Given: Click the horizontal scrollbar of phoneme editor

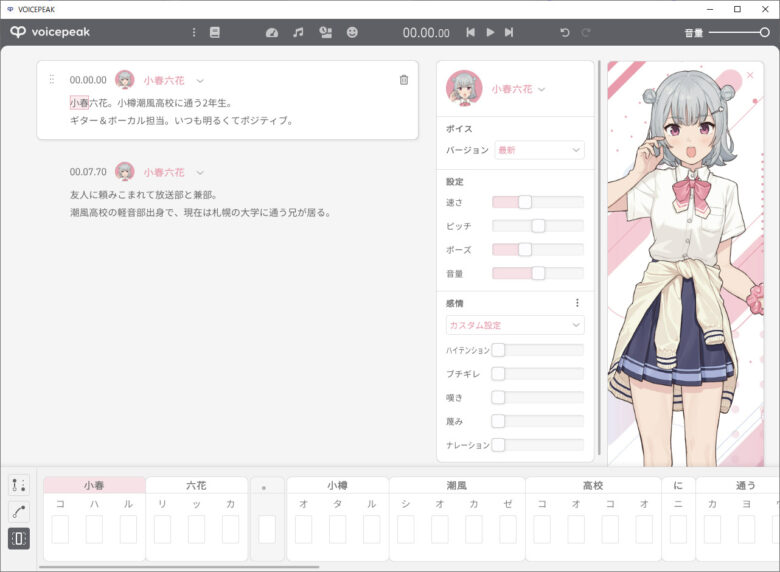Looking at the screenshot, I should click(179, 566).
